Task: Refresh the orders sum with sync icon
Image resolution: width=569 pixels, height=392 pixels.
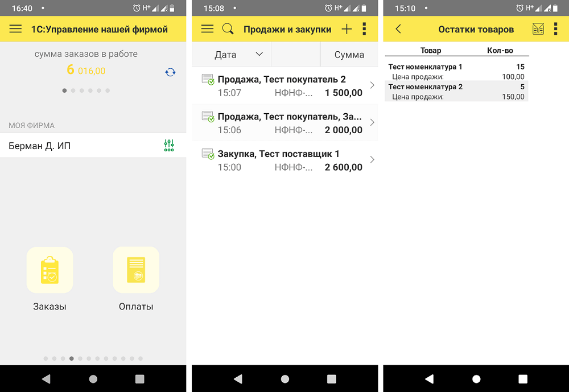Action: point(170,72)
